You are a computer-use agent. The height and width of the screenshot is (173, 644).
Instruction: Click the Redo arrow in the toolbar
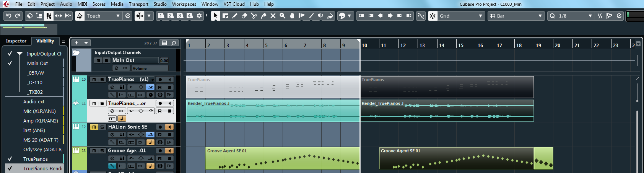[x=18, y=16]
